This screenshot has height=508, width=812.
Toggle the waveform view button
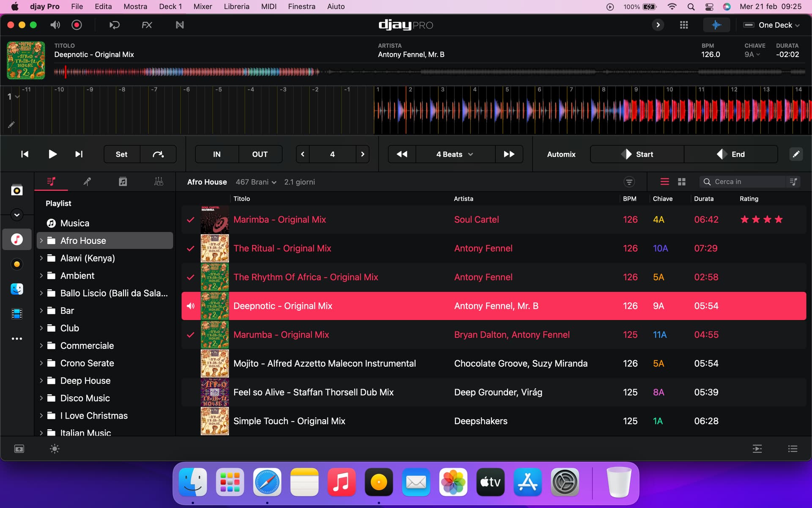pos(716,25)
